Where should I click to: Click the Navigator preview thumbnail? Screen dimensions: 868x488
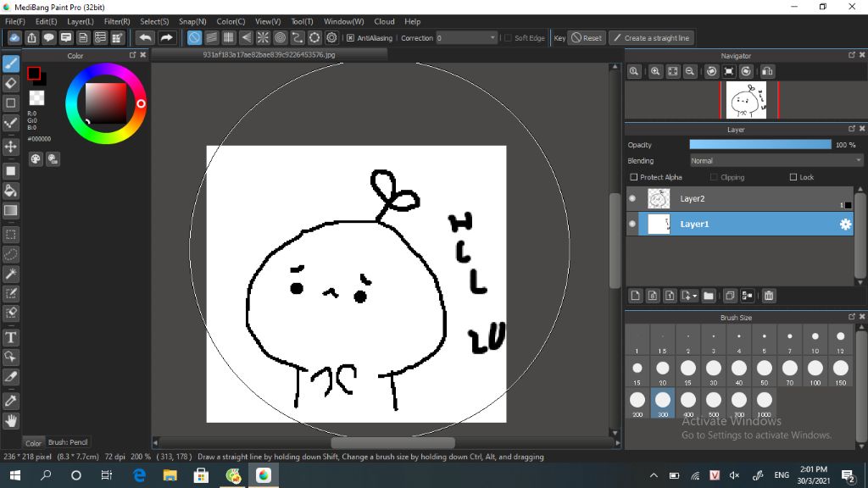[x=746, y=100]
